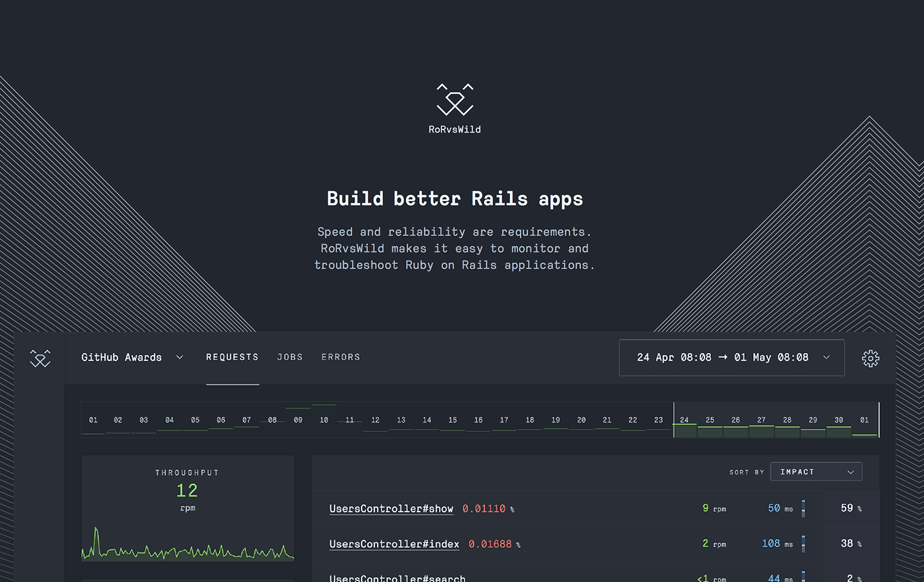The width and height of the screenshot is (924, 582).
Task: Switch to the Jobs tab
Action: [290, 357]
